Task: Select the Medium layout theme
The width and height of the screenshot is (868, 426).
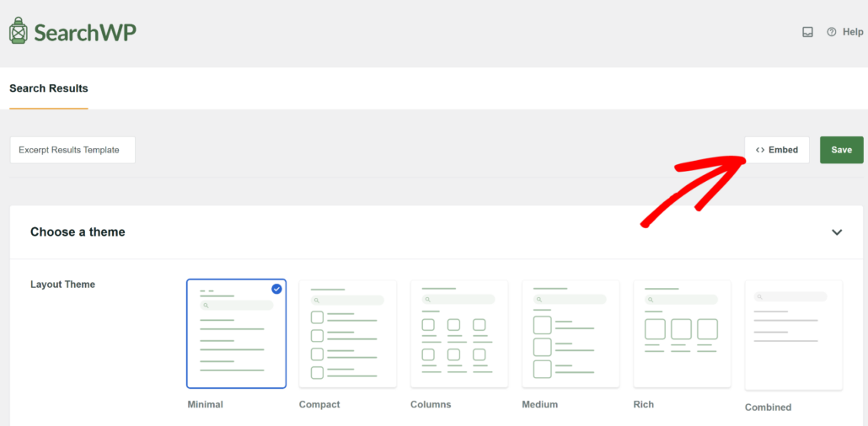Action: [x=571, y=333]
